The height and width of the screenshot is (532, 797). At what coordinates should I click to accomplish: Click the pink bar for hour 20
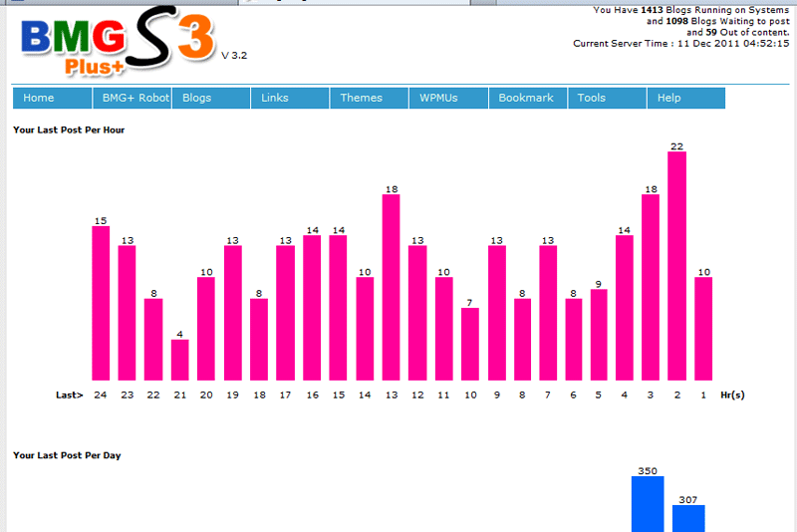[206, 329]
